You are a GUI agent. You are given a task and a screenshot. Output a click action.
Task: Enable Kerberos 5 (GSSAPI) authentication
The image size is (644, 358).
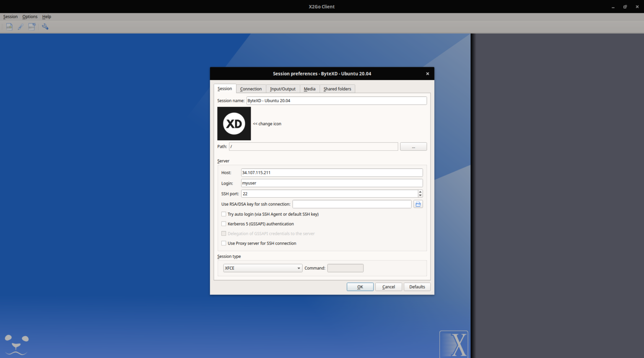click(x=223, y=224)
